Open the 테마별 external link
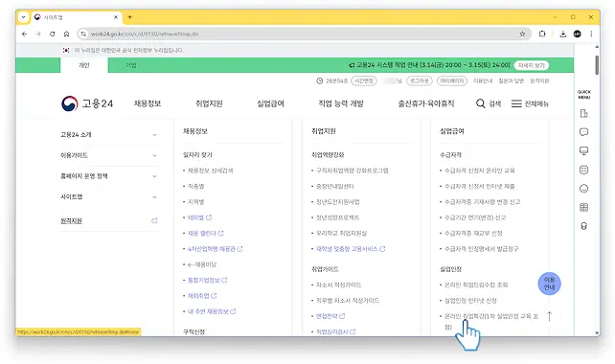 pyautogui.click(x=199, y=217)
